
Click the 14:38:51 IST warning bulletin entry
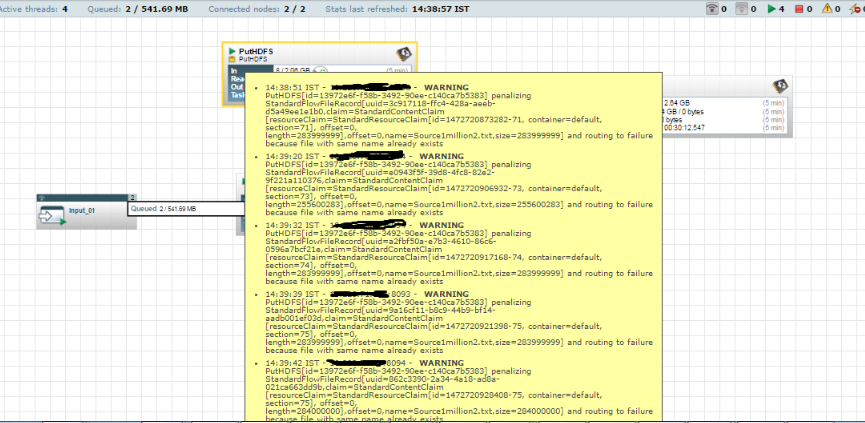point(459,116)
